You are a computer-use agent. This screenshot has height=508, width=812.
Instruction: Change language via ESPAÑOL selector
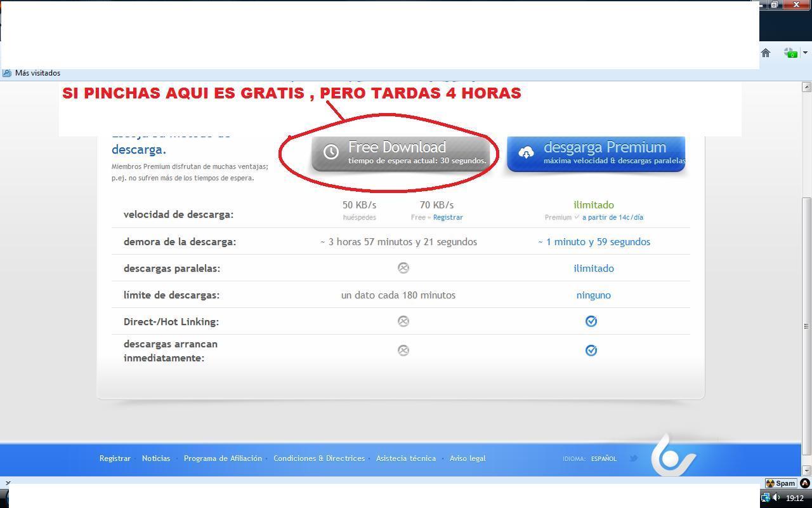603,458
